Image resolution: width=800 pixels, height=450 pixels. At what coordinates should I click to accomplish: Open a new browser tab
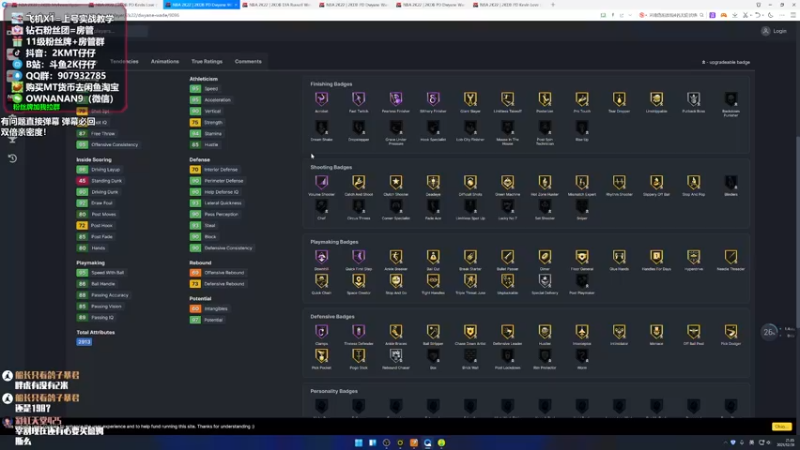pos(553,5)
